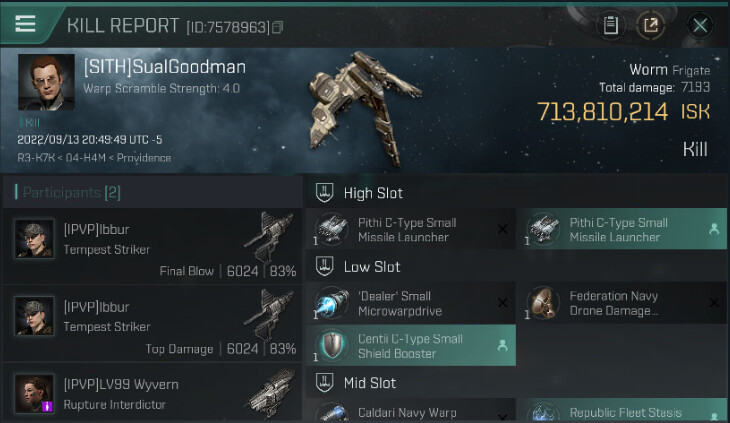Image resolution: width=730 pixels, height=423 pixels.
Task: Copy the kill report ID
Action: click(x=277, y=27)
